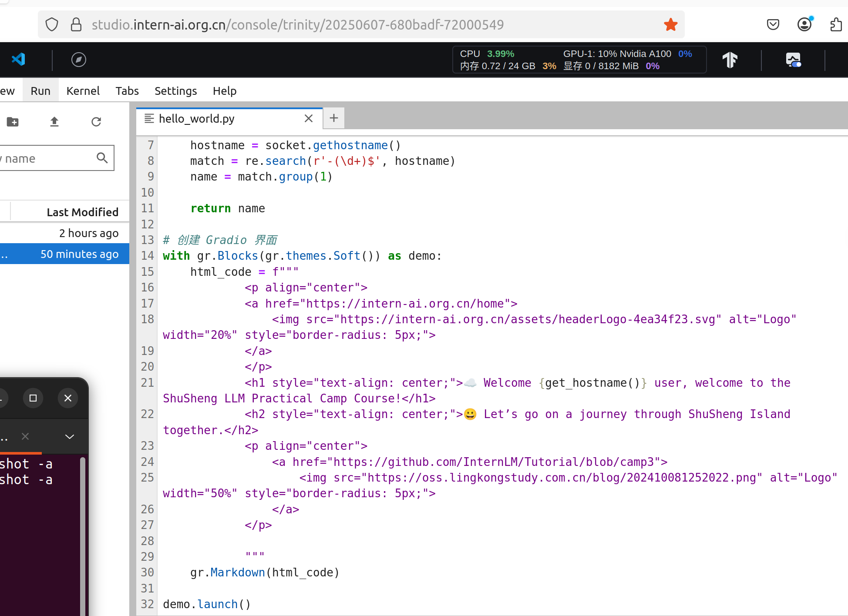
Task: Click the TensorBoard icon in the top bar
Action: click(x=730, y=60)
